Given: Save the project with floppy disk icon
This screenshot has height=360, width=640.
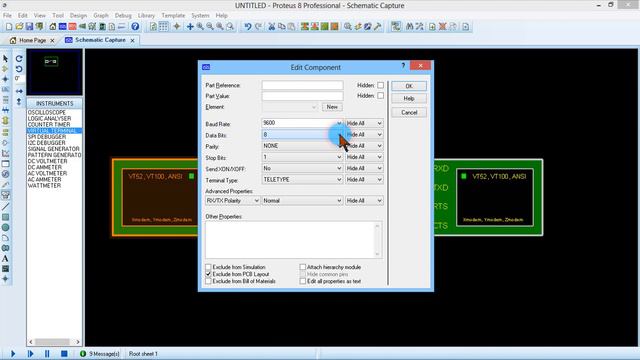Looking at the screenshot, I should (x=29, y=27).
